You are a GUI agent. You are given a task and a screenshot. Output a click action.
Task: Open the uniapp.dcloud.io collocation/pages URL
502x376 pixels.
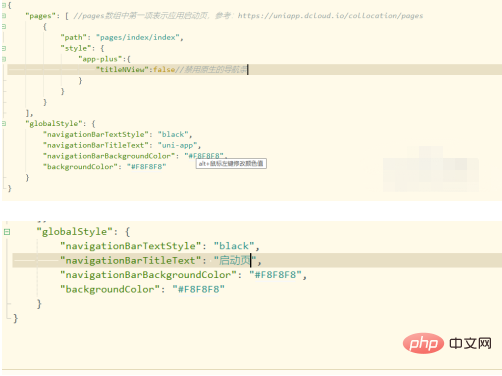point(330,16)
